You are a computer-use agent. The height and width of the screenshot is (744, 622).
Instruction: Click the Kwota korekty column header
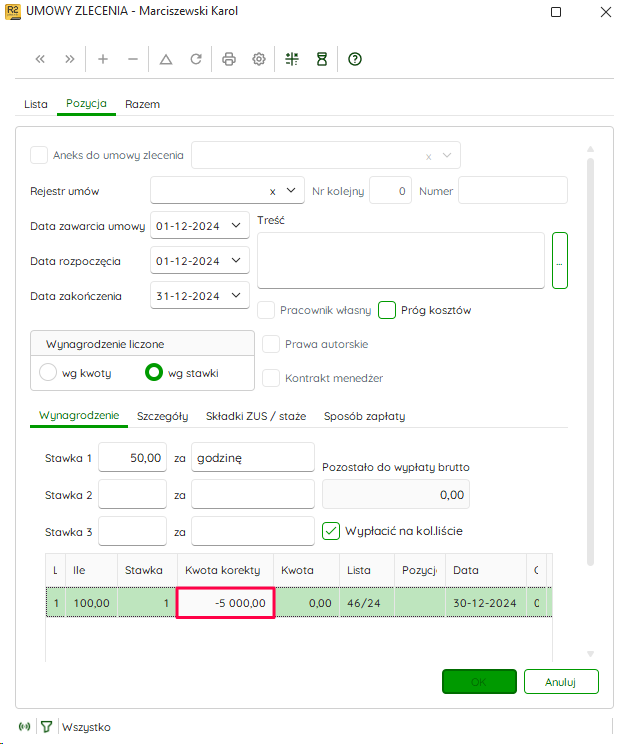coord(225,570)
